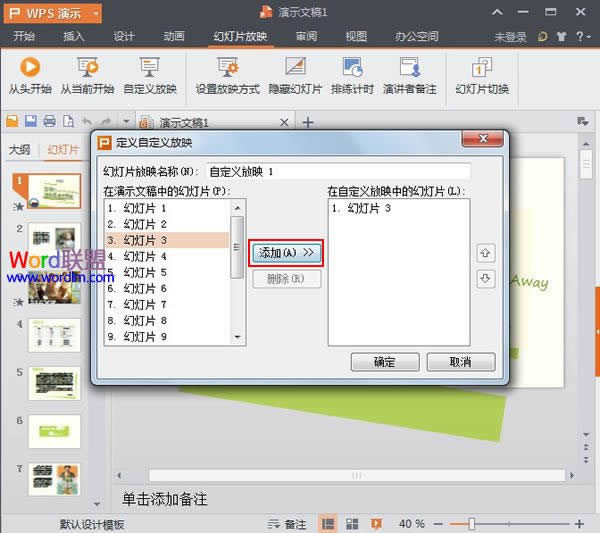This screenshot has width=600, height=533.
Task: Click the 从头开始 slideshow icon
Action: tap(29, 68)
